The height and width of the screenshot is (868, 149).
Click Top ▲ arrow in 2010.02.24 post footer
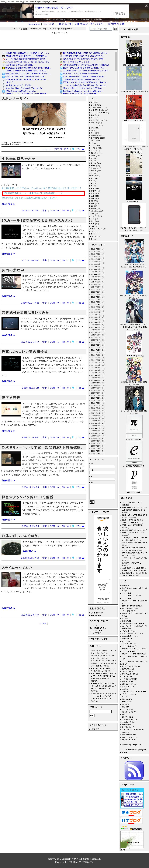[80, 303]
